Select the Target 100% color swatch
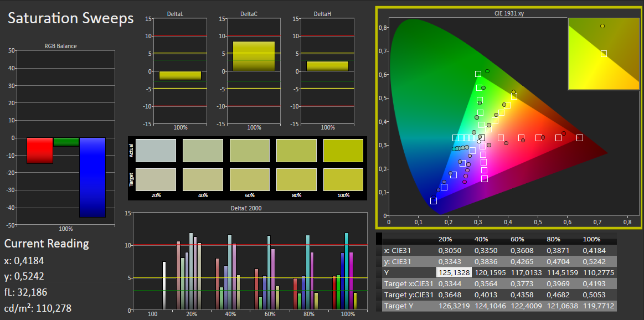Viewport: 644px width, 320px height. coord(343,179)
